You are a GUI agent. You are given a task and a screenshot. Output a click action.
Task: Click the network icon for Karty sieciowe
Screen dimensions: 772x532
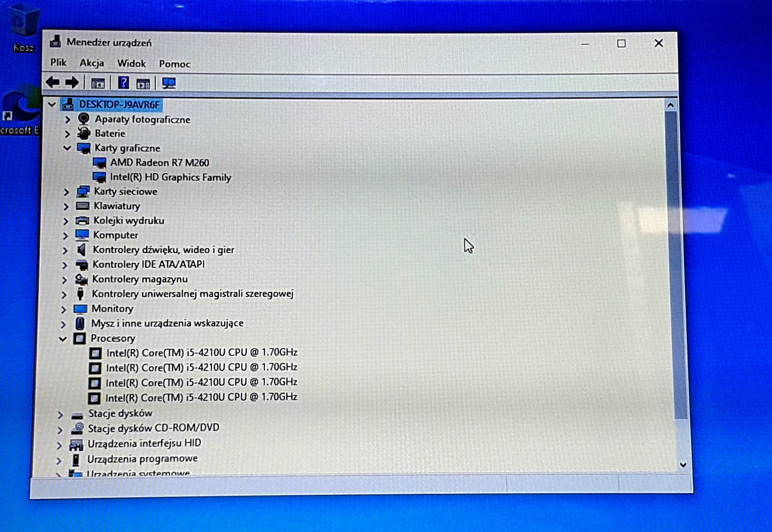[82, 192]
